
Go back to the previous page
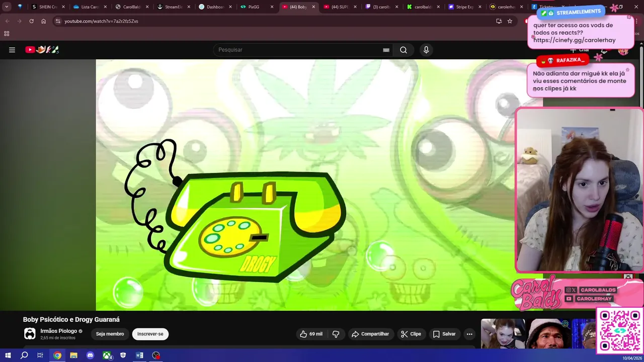[7, 21]
